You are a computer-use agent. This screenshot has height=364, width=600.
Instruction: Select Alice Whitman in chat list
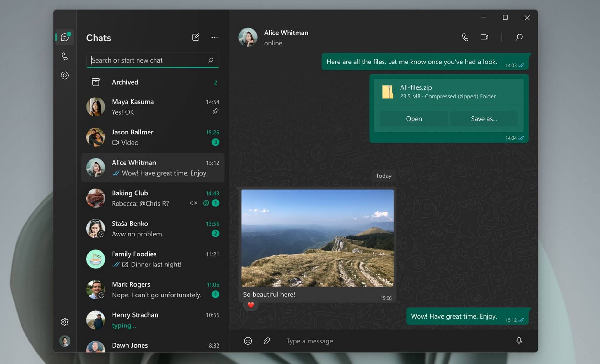[x=153, y=168]
